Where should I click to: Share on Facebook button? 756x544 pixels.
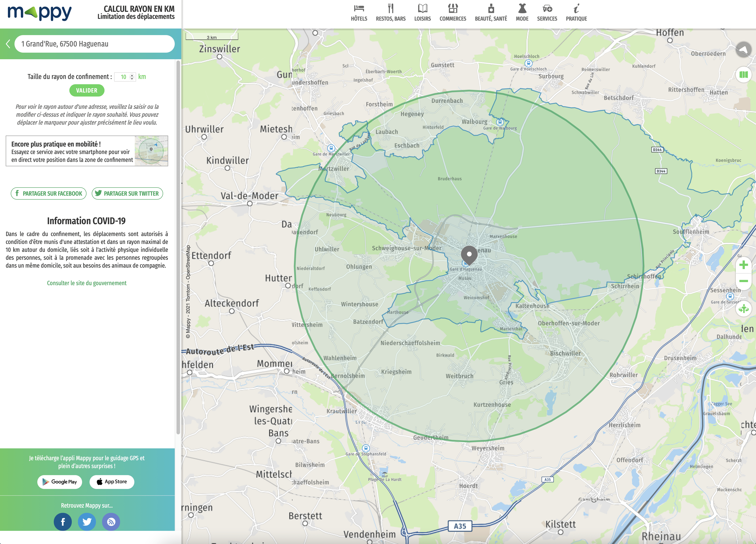[x=49, y=193]
